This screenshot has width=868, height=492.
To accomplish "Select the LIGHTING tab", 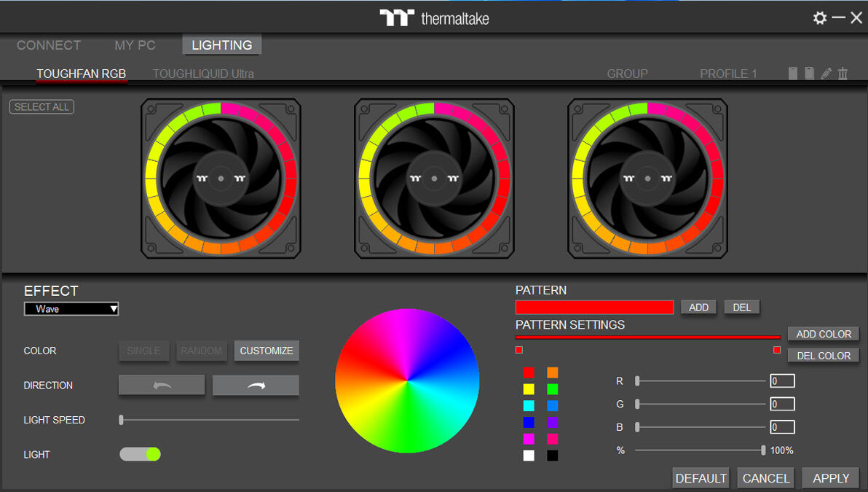I will pyautogui.click(x=222, y=45).
